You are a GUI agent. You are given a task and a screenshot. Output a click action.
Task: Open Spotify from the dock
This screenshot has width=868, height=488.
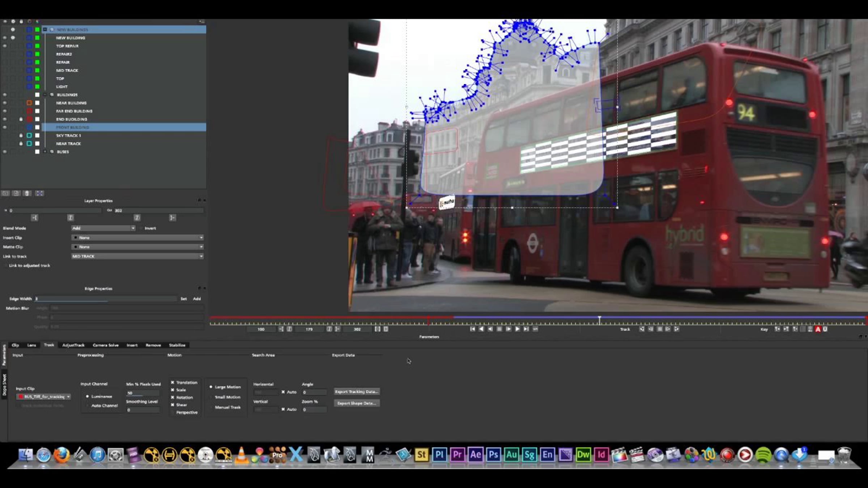[x=763, y=454]
